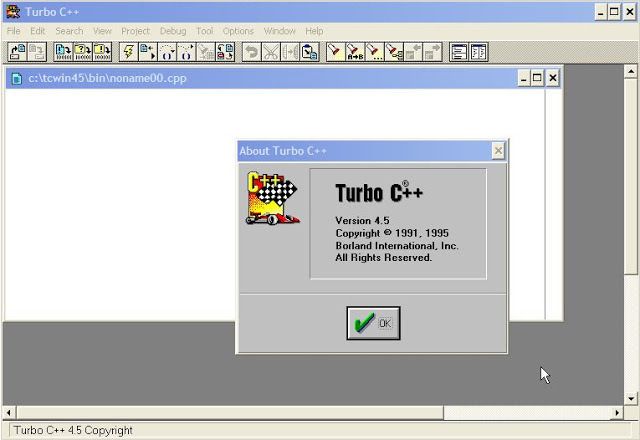The height and width of the screenshot is (440, 640).
Task: Click the greyed Copy toolbar icon
Action: tap(290, 52)
